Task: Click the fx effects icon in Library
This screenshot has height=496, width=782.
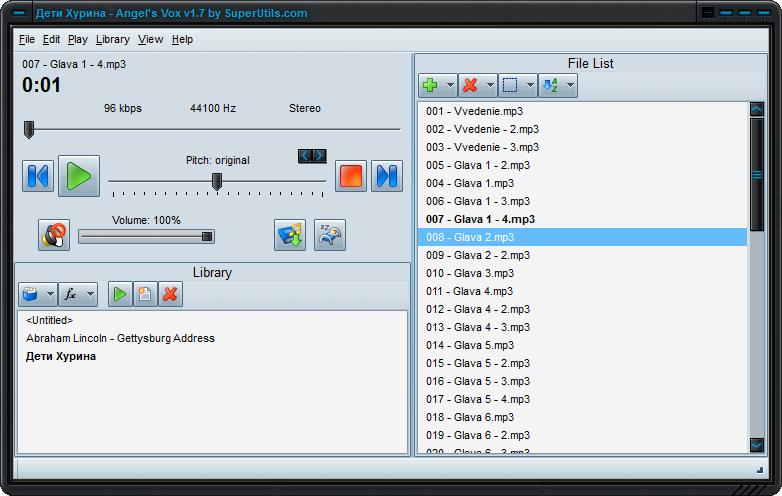Action: tap(71, 294)
